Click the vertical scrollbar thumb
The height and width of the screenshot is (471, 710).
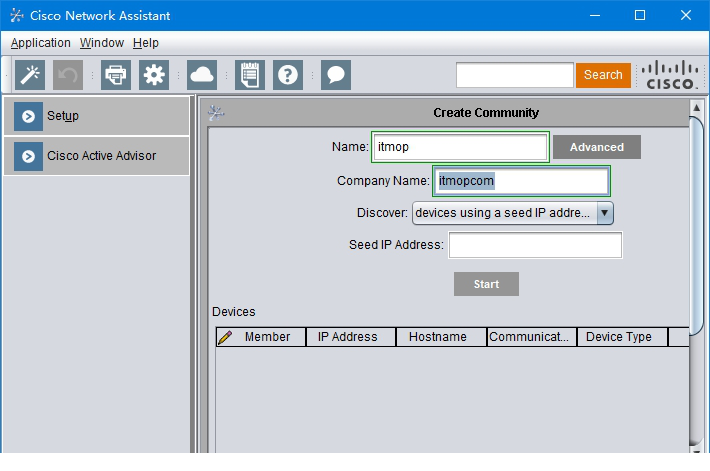(696, 226)
